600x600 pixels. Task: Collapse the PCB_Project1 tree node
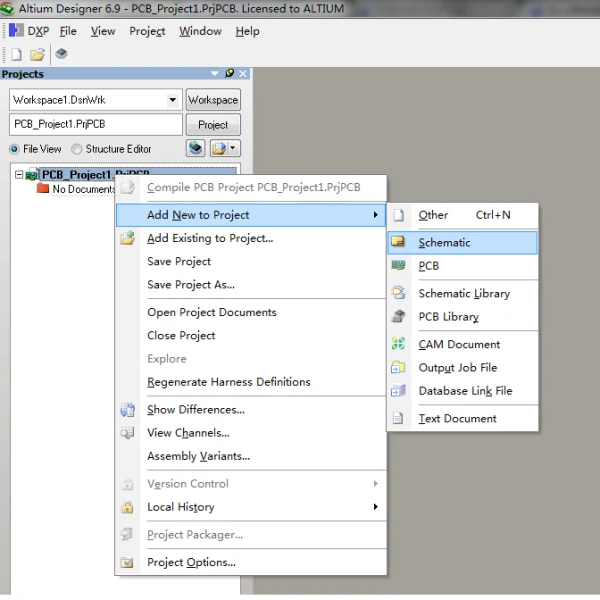pos(19,175)
